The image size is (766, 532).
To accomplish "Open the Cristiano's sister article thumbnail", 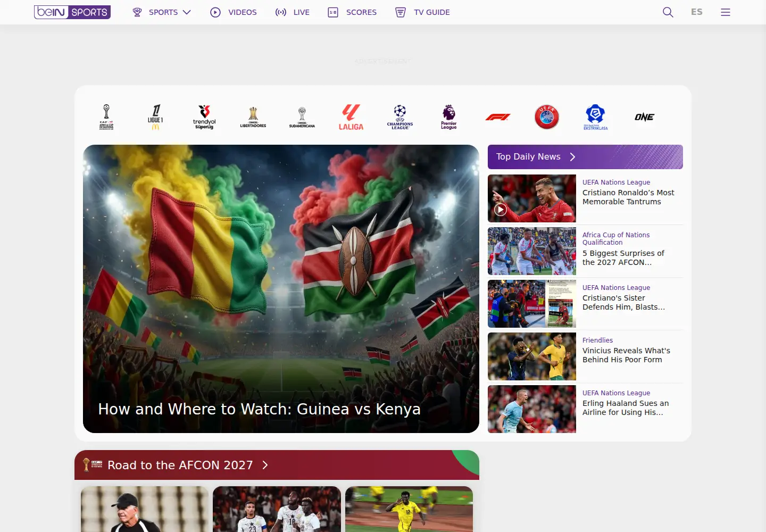I will pos(532,304).
